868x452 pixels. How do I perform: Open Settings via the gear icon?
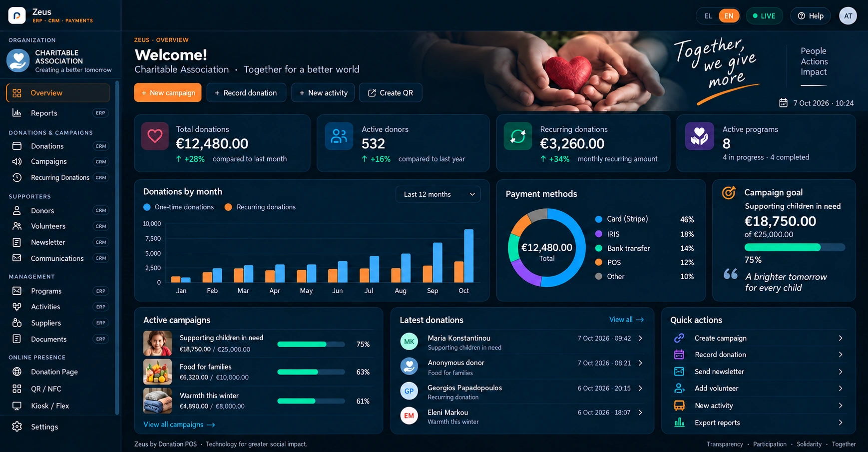coord(17,427)
